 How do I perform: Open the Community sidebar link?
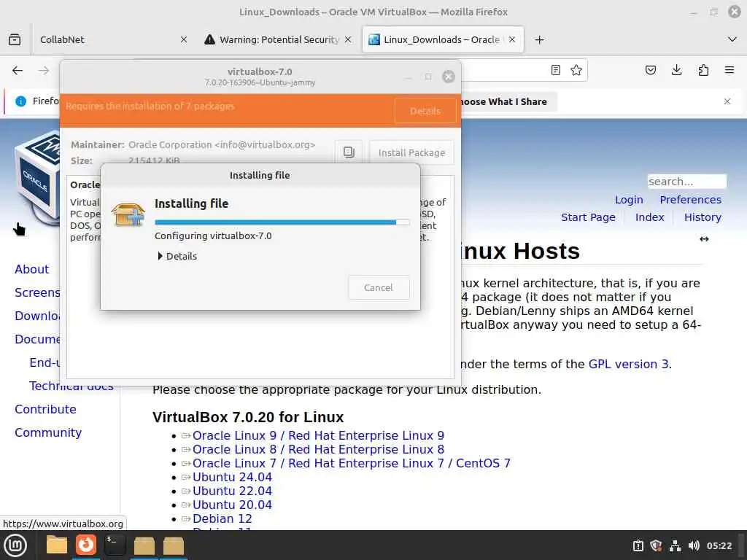click(x=48, y=432)
